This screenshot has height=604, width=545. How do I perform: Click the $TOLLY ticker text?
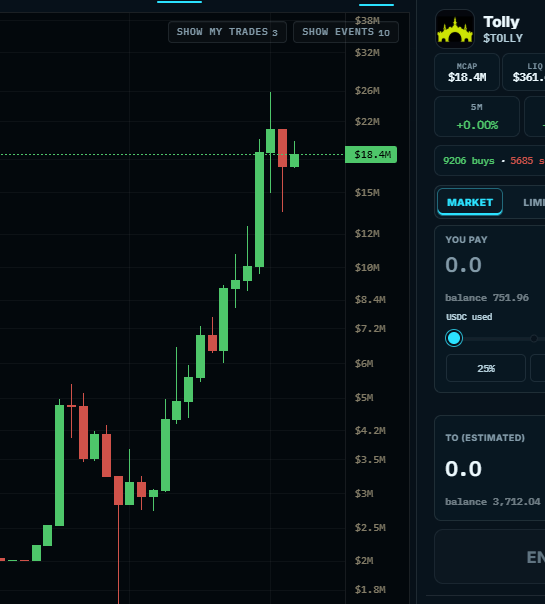[503, 38]
